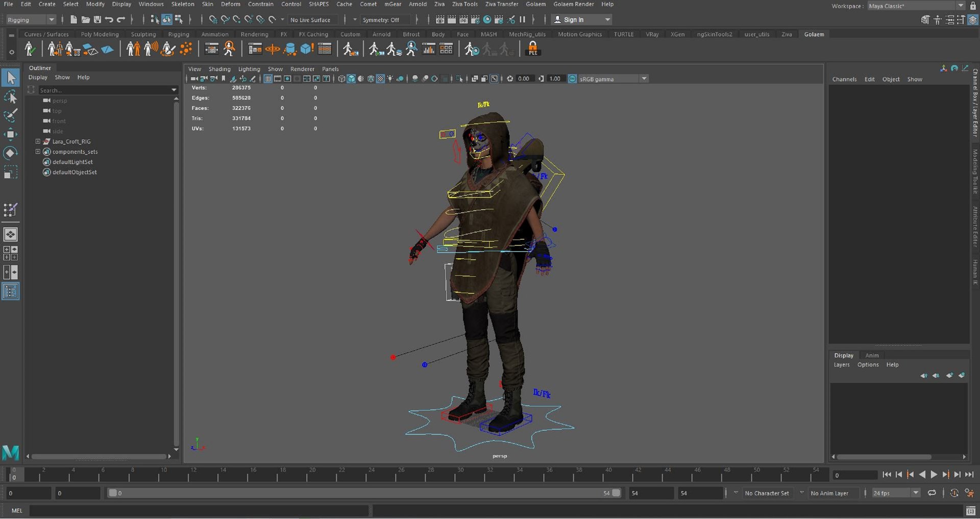Viewport: 980px width, 519px height.
Task: Click the Open Scene folder icon
Action: click(85, 19)
